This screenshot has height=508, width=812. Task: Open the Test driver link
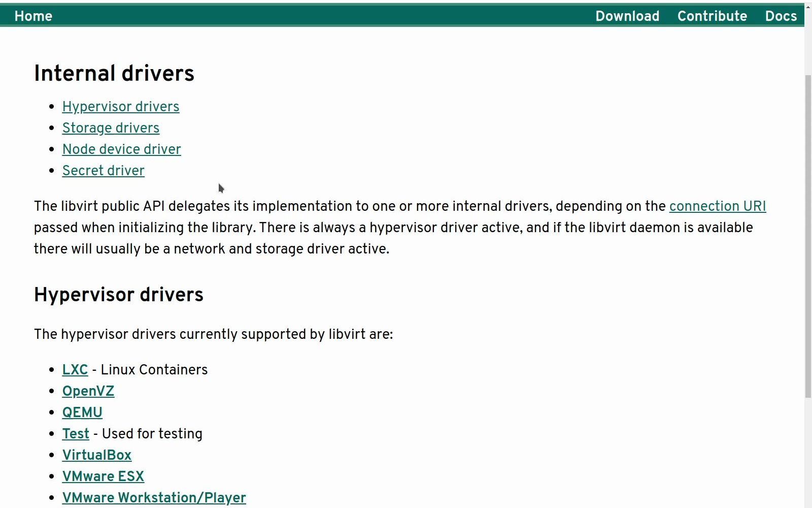(x=76, y=434)
